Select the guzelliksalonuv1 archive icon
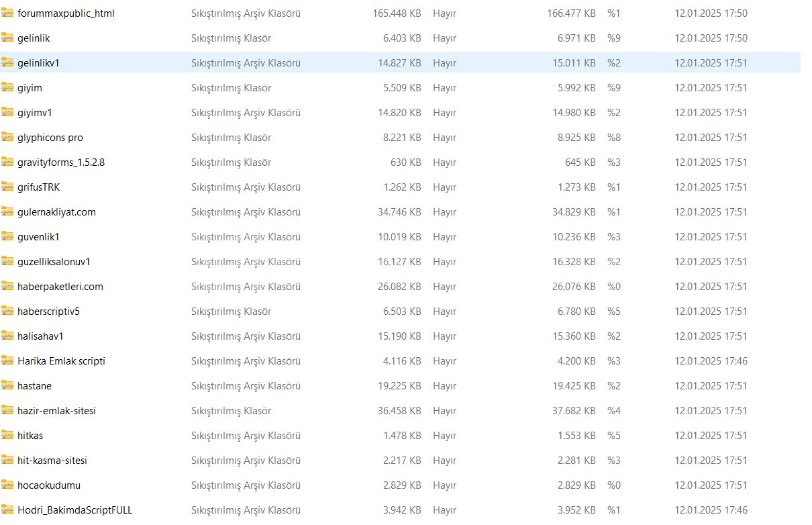This screenshot has width=812, height=525. tap(7, 261)
